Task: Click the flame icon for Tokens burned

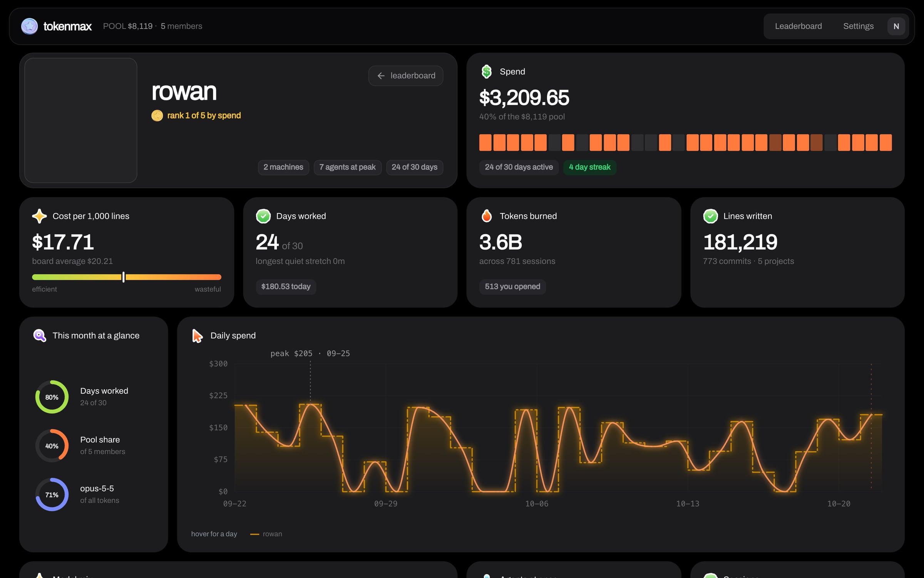Action: pos(487,216)
